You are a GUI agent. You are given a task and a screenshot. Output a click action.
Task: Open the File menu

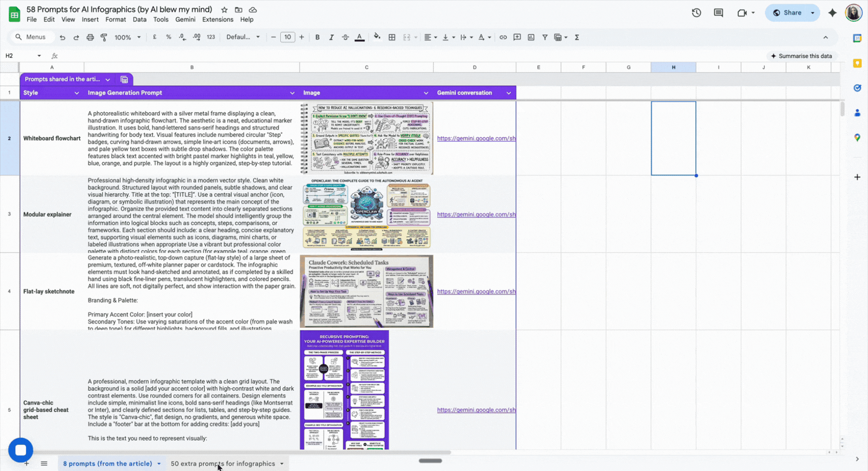click(32, 20)
